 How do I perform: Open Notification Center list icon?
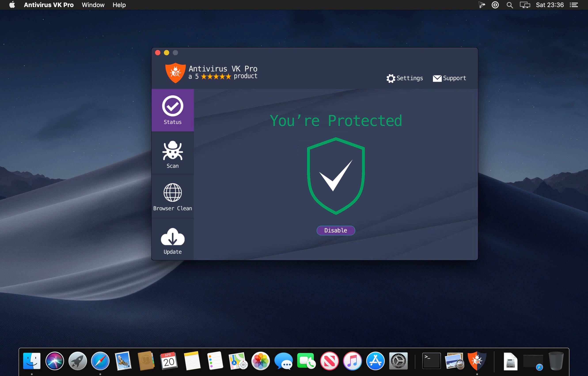574,5
